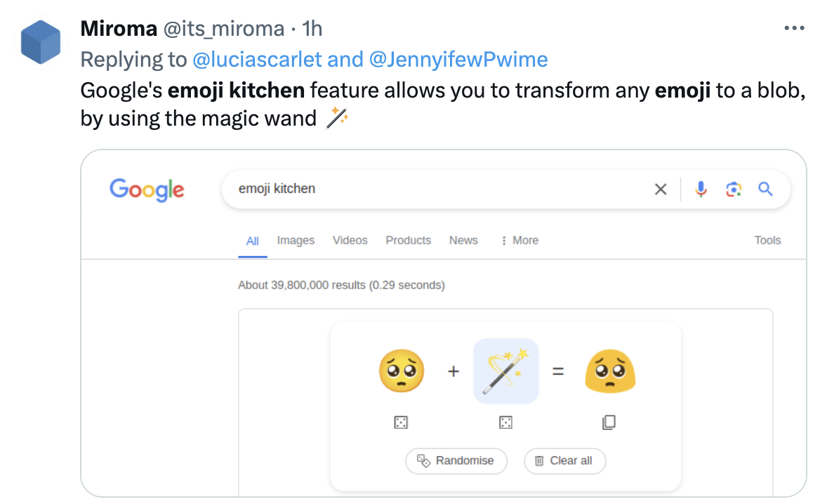
Task: Switch to the Images tab
Action: (296, 240)
